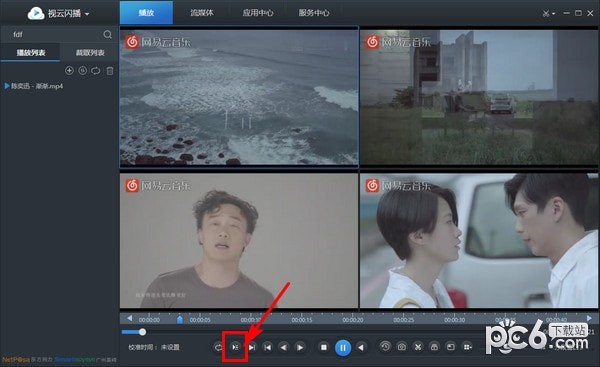
Task: Click the clock history icon
Action: pyautogui.click(x=385, y=347)
